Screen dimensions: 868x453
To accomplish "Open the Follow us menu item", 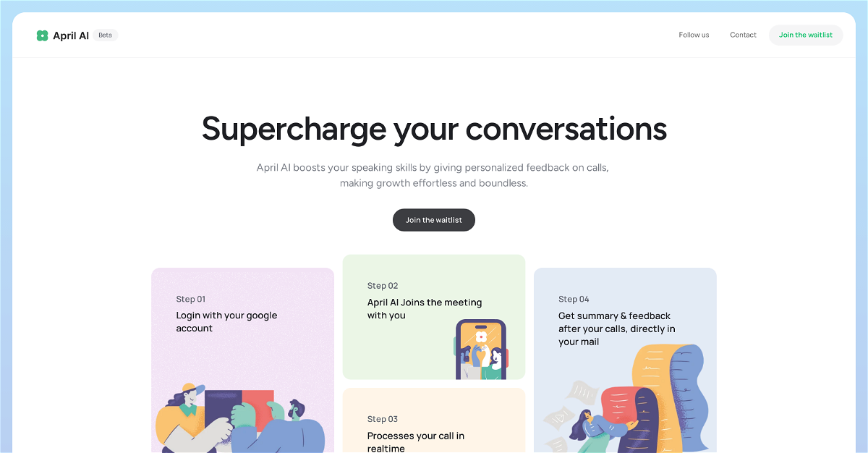I will [x=694, y=35].
